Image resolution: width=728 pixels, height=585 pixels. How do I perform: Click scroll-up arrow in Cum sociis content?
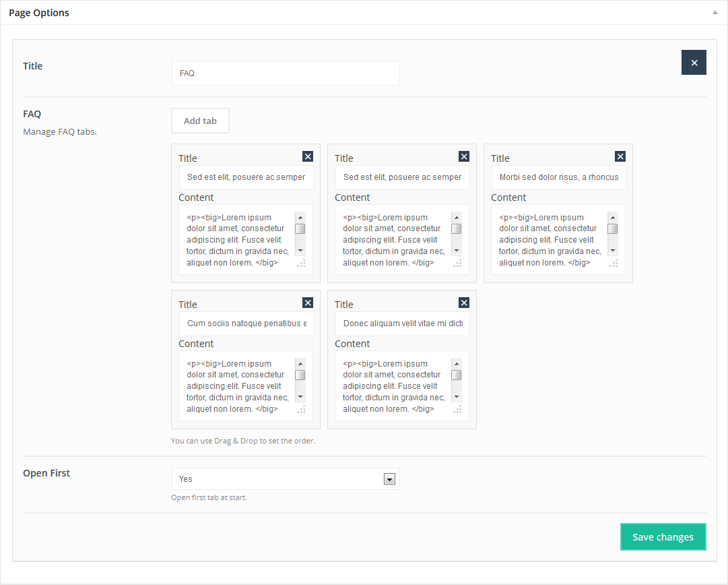[x=300, y=363]
